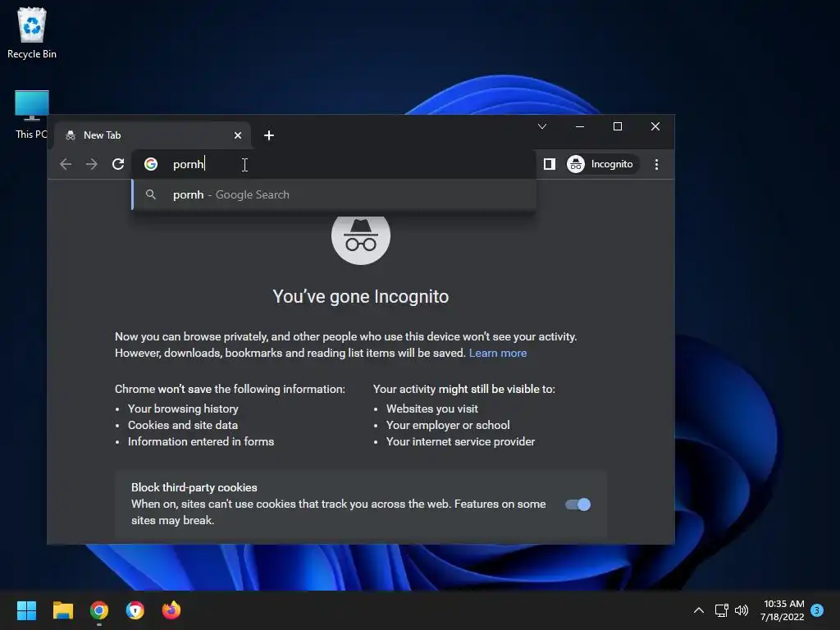Open the notification badge showing 3
This screenshot has width=840, height=630.
click(x=817, y=610)
